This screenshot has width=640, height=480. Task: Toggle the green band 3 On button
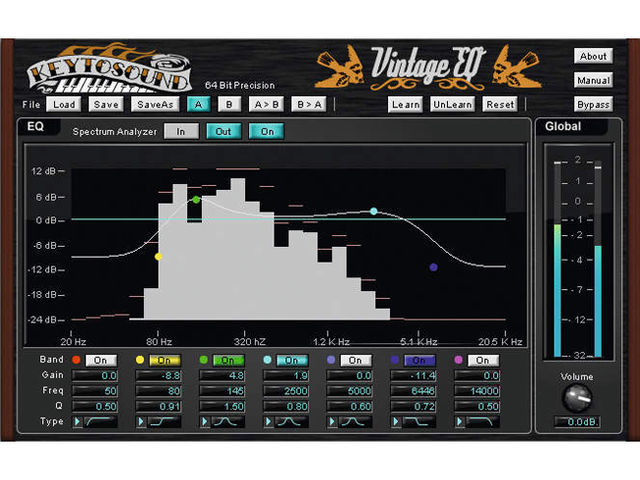pyautogui.click(x=228, y=360)
